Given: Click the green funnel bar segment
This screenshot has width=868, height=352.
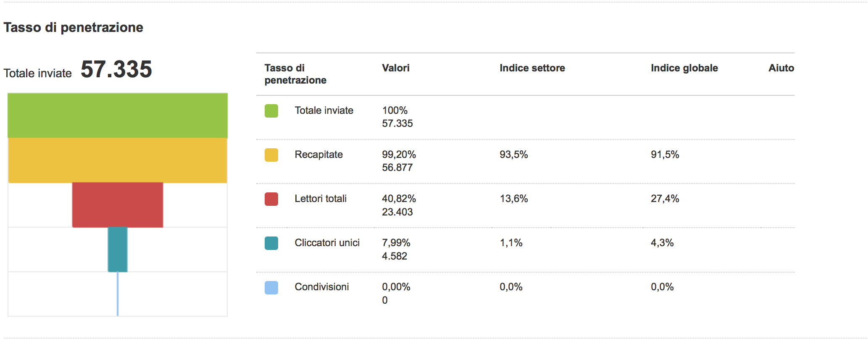Looking at the screenshot, I should [118, 116].
